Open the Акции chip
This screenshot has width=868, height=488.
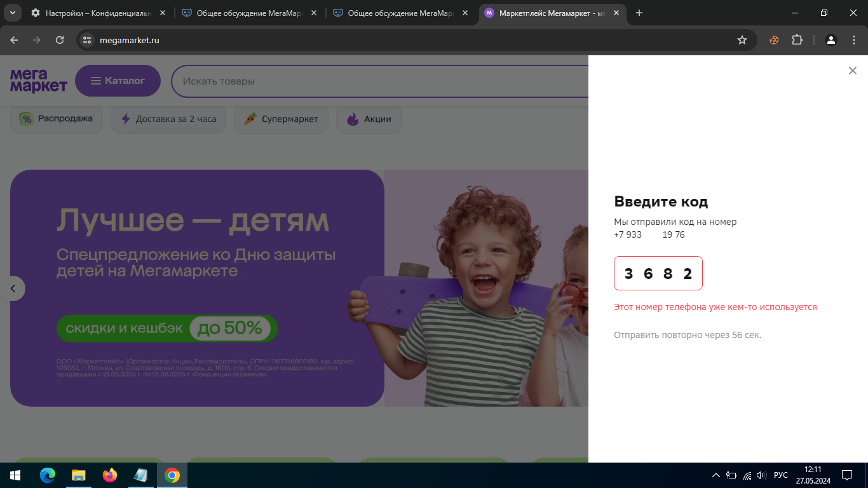pos(369,119)
